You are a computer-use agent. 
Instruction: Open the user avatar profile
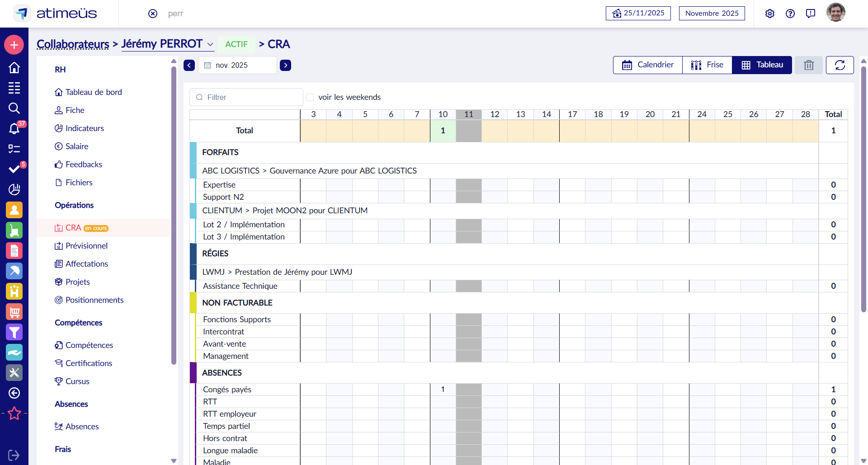point(836,13)
